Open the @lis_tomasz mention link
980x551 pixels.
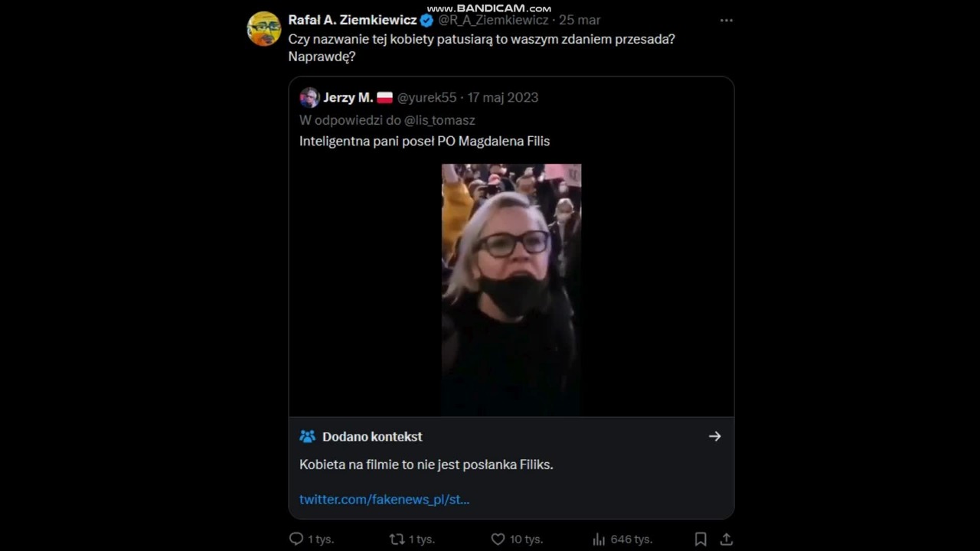click(439, 120)
